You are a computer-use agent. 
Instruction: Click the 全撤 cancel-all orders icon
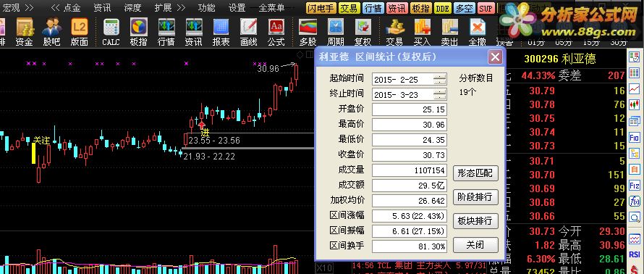point(478,32)
